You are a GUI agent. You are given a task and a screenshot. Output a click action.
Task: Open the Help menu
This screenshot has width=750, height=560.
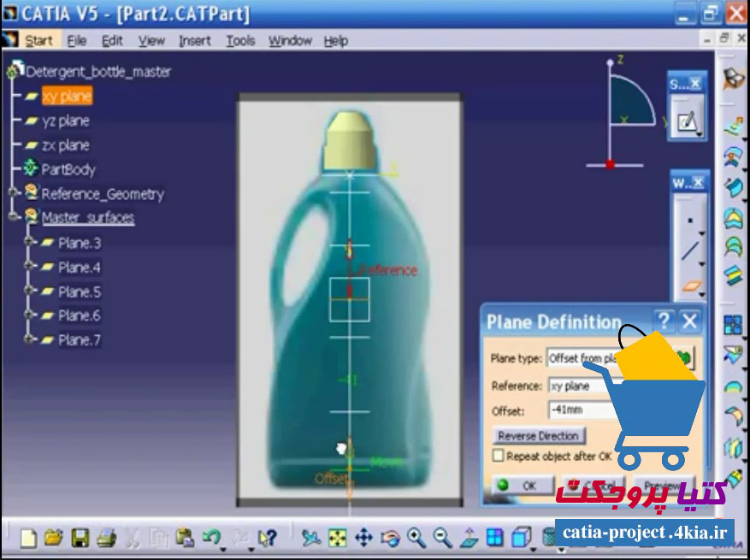pyautogui.click(x=336, y=41)
